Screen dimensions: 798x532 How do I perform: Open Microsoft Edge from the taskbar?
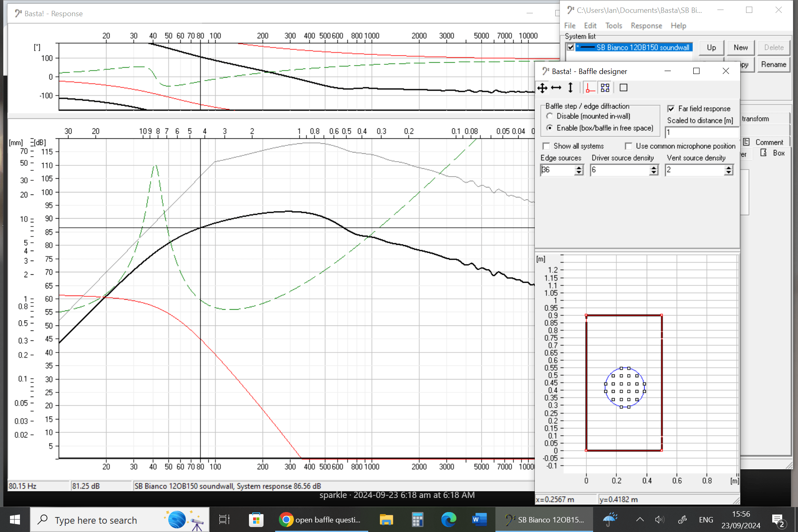point(448,520)
